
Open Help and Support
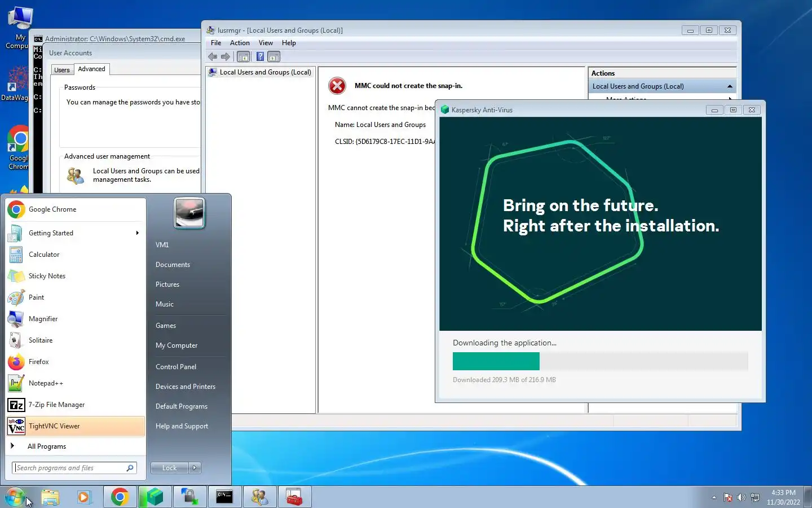coord(182,426)
